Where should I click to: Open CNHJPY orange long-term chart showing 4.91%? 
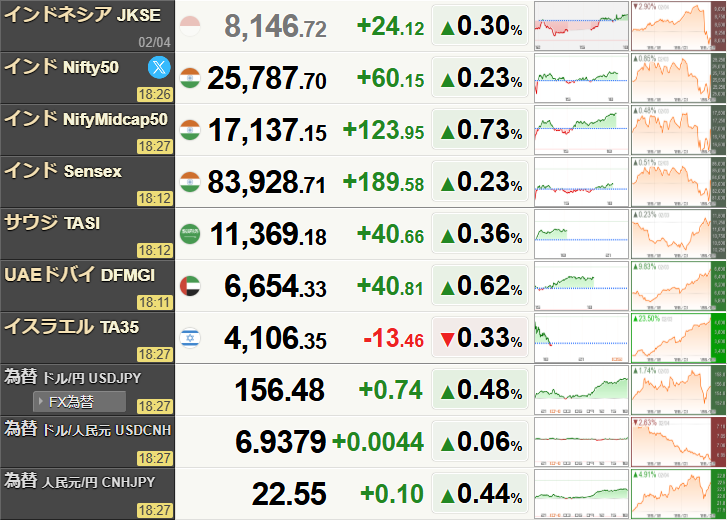(x=679, y=494)
